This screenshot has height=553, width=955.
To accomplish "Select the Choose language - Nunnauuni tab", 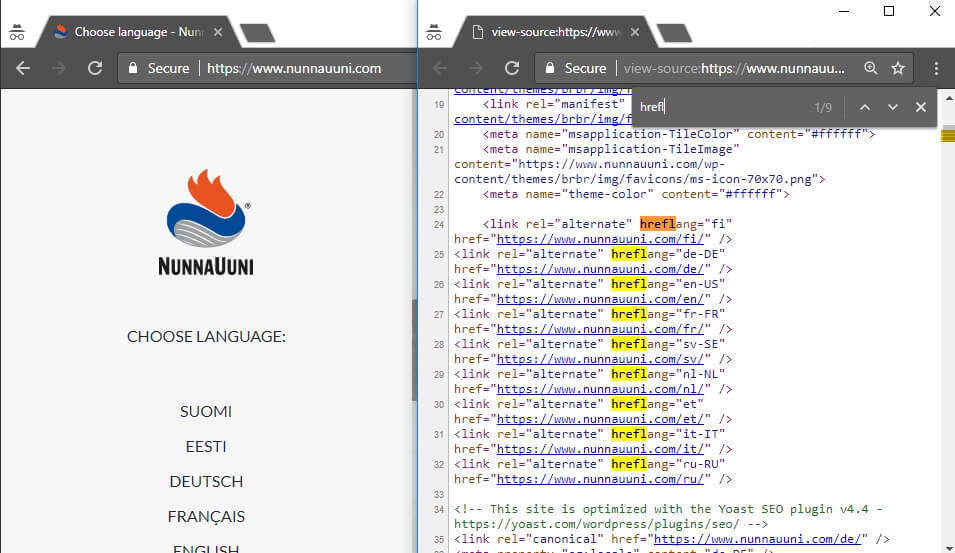I will pos(139,32).
